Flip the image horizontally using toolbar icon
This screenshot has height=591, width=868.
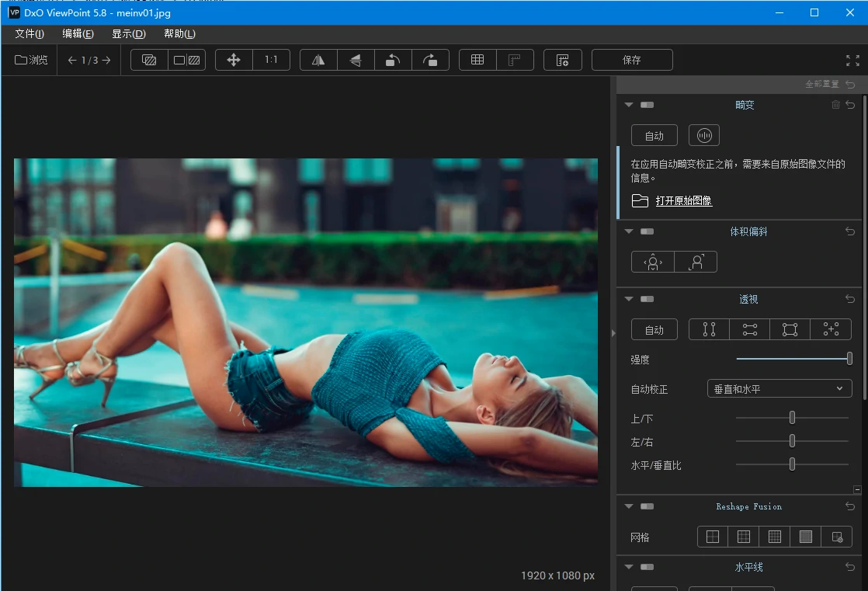click(318, 61)
